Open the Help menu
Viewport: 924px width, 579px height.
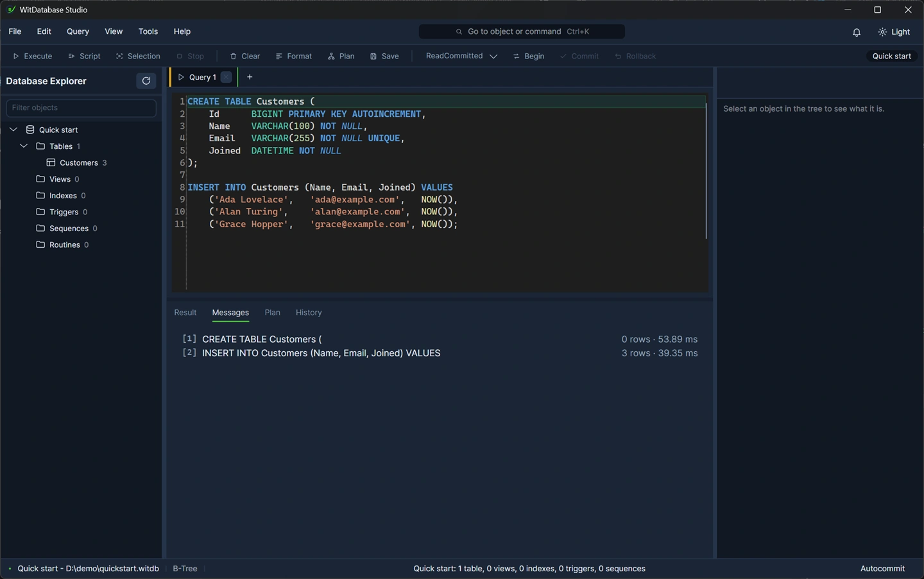pos(182,31)
